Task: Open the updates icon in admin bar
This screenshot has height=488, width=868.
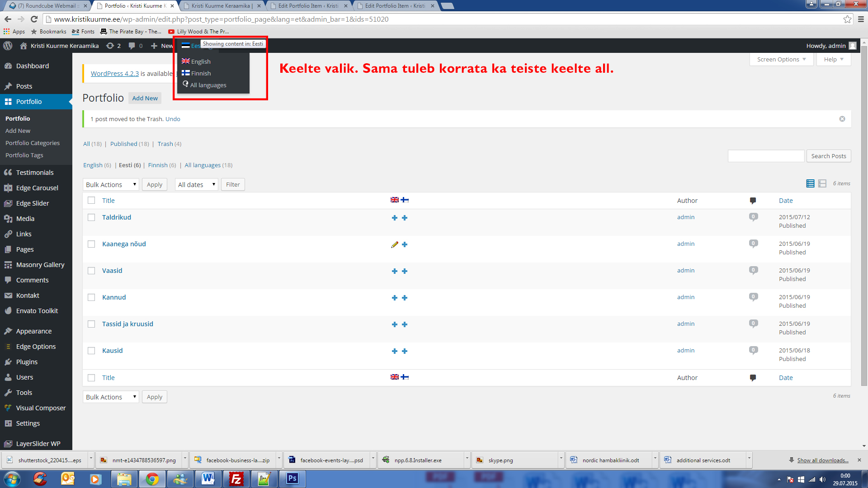Action: pos(110,46)
